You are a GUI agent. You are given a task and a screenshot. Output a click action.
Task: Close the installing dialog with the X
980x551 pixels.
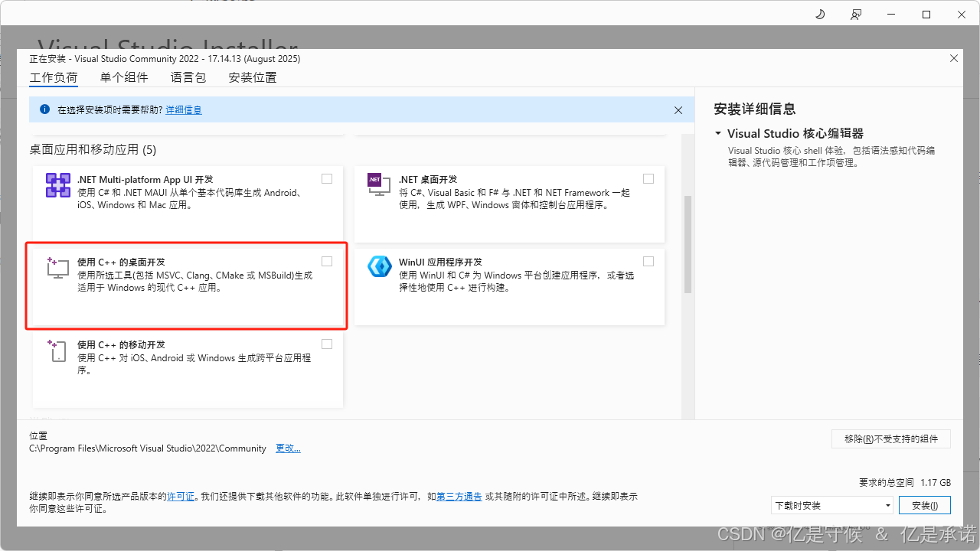tap(954, 58)
